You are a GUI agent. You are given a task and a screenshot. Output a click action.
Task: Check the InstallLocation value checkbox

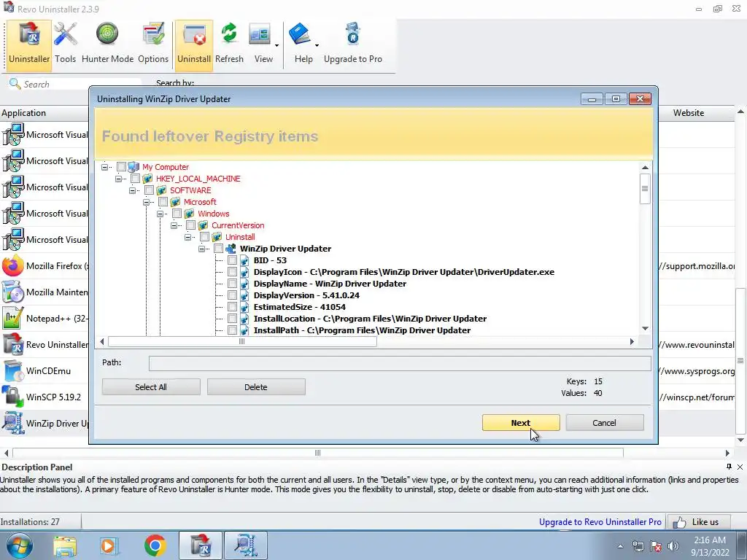coord(232,319)
